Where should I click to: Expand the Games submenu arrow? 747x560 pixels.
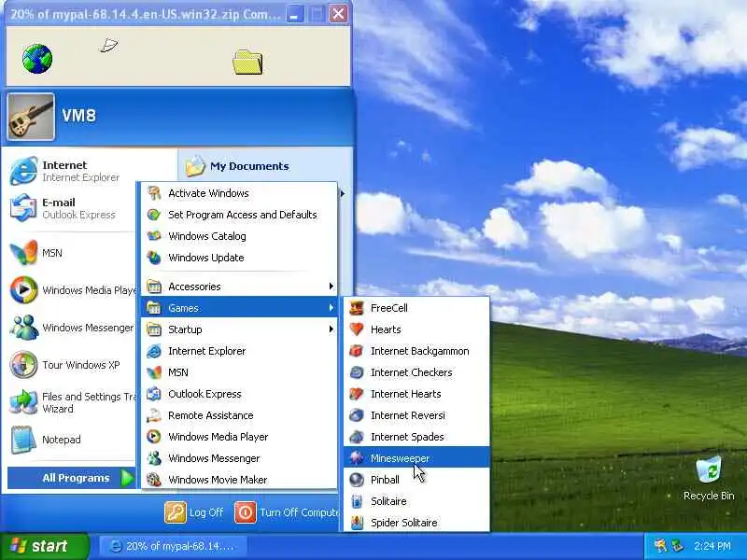[331, 308]
